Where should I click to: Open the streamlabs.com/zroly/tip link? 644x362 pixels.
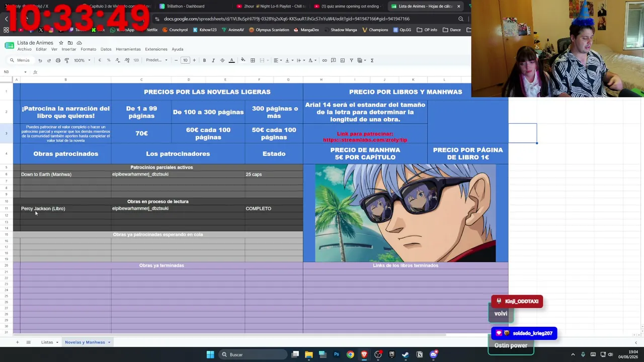[x=365, y=140]
